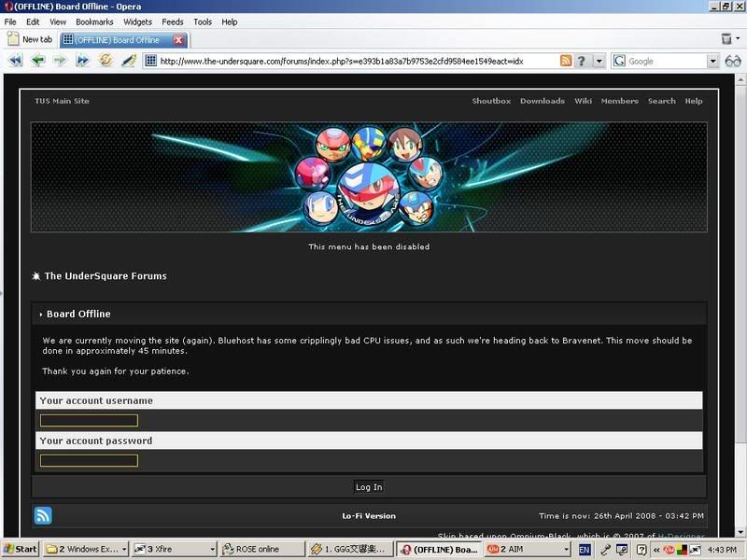This screenshot has height=560, width=747.
Task: Click the page scrollbar down arrow
Action: click(x=740, y=532)
